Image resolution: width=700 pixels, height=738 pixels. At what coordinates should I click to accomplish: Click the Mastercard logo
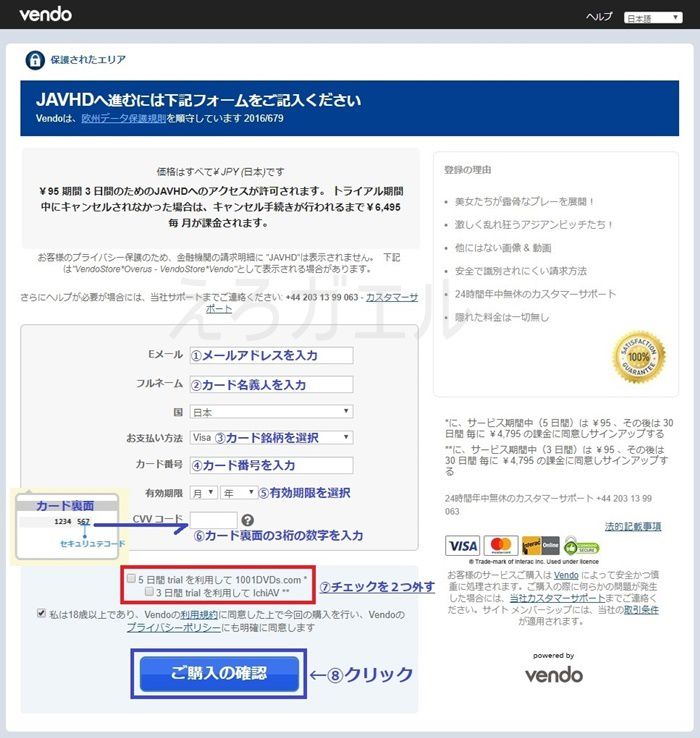click(x=501, y=546)
